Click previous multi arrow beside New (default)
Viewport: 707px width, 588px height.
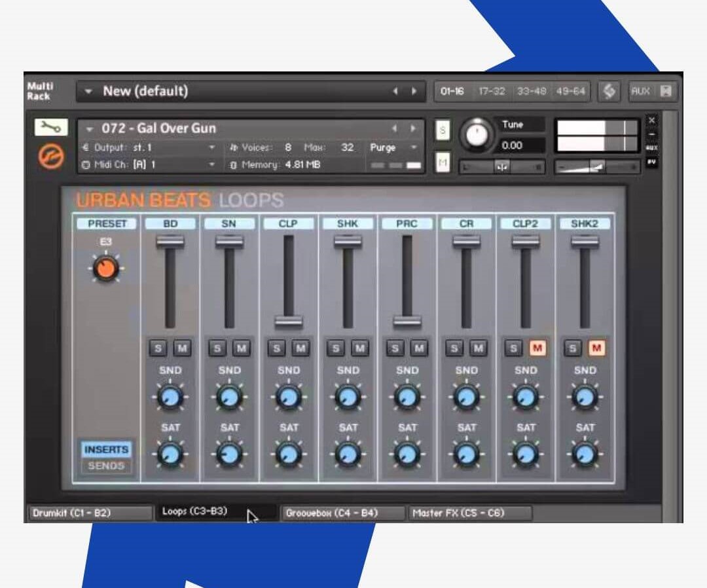pyautogui.click(x=395, y=92)
